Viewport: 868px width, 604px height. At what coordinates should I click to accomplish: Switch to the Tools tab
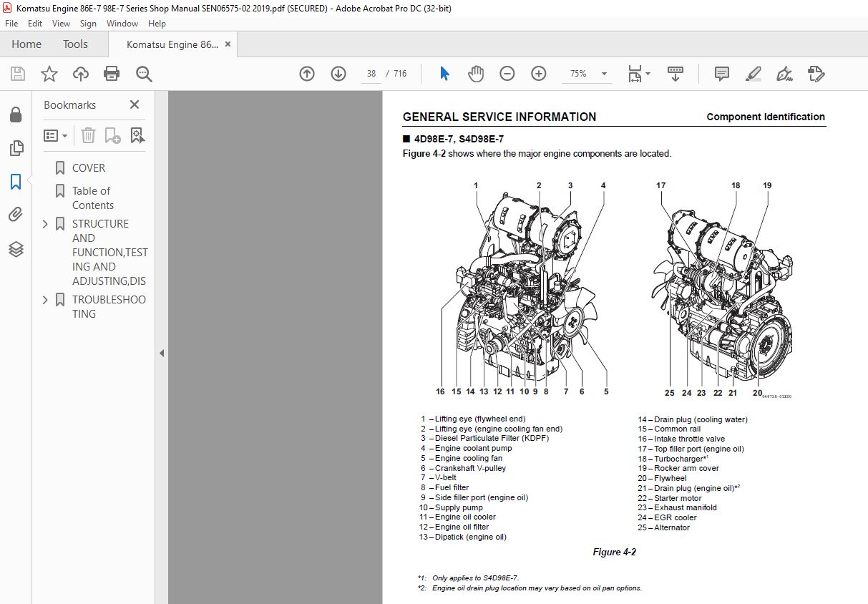click(75, 44)
